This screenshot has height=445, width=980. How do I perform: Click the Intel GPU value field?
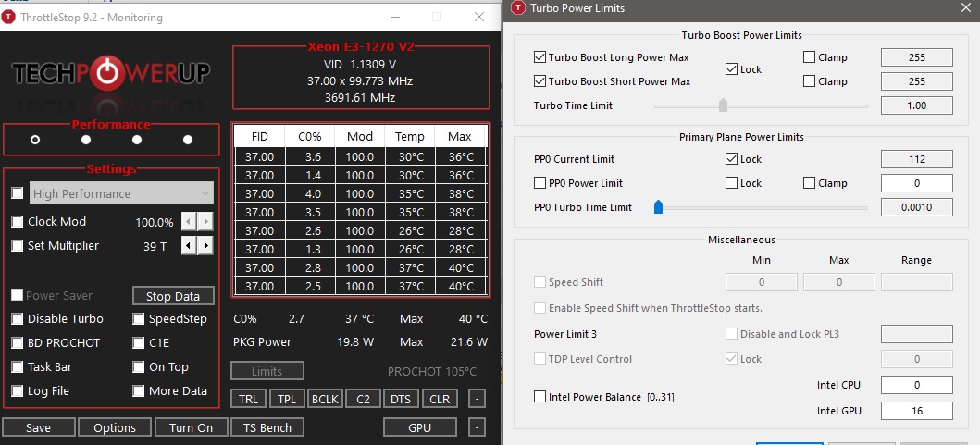(917, 411)
